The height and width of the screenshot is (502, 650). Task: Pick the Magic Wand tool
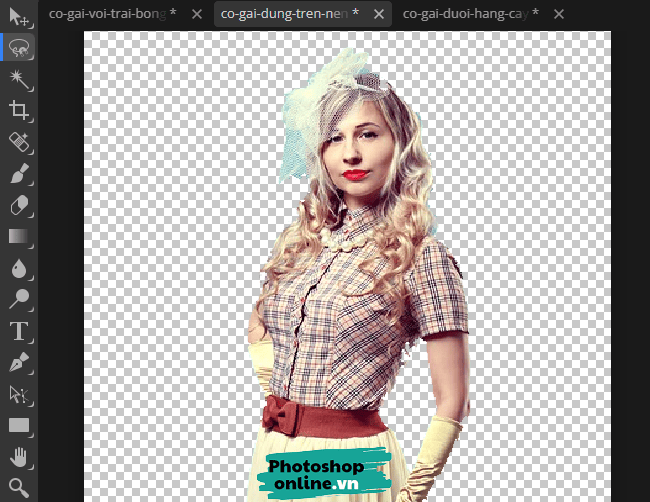19,78
